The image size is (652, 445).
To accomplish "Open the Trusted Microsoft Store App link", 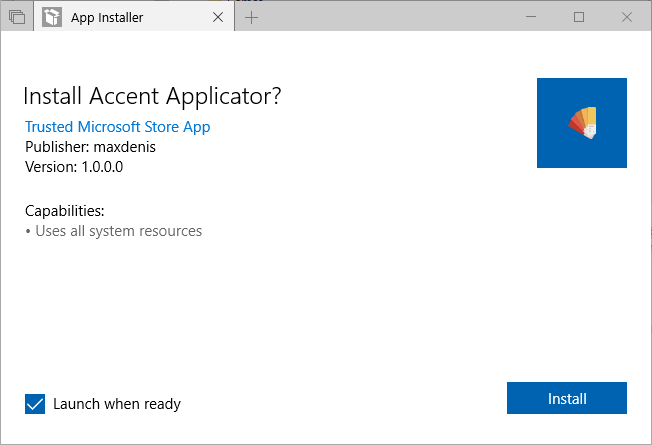I will 117,127.
